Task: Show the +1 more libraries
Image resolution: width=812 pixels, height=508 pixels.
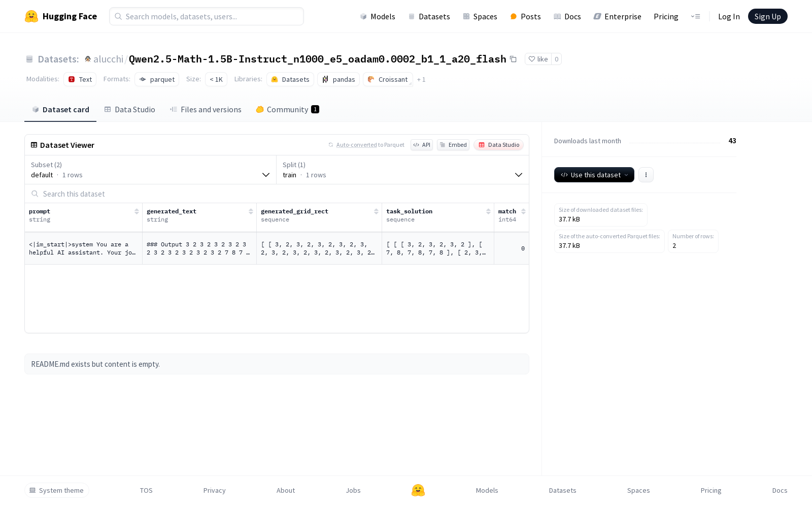Action: point(421,79)
